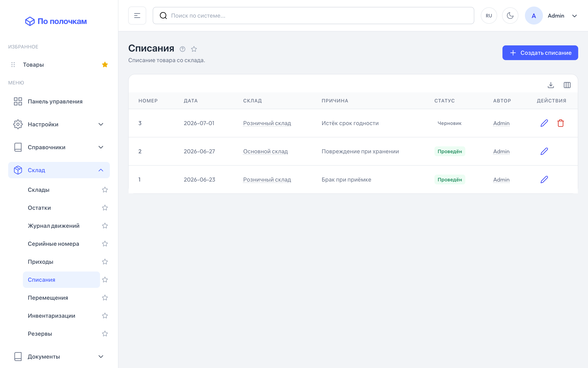Open Панель управления menu item

click(59, 101)
